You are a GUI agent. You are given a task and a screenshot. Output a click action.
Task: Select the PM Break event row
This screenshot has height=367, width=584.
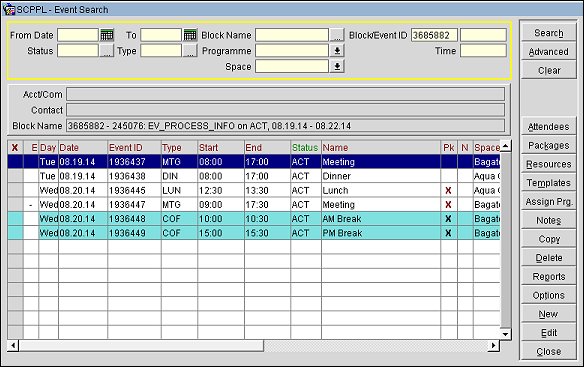click(254, 233)
